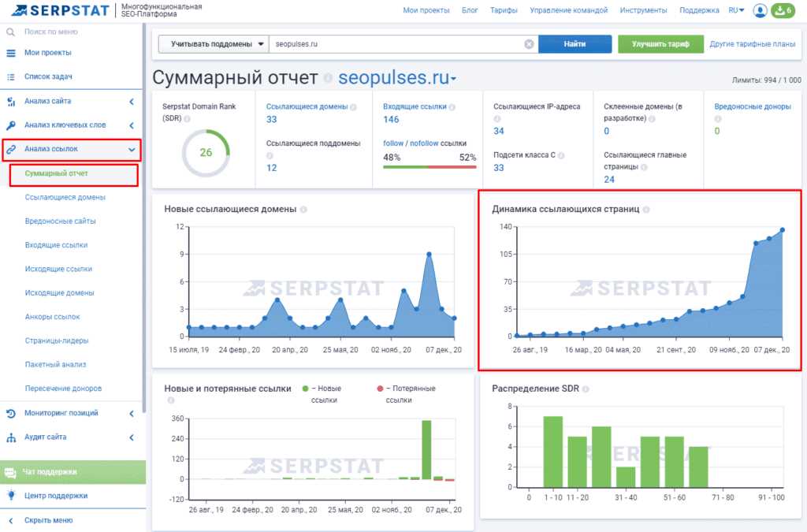Open user profile avatar icon
Image resolution: width=807 pixels, height=532 pixels.
tap(760, 10)
